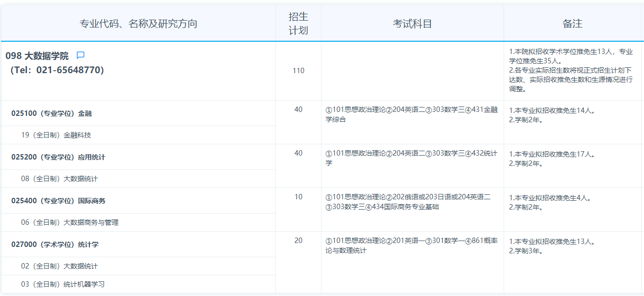Screen dimensions: 644x296
Task: Choose the 06 (全日制) 大数据商务与管理 direction
Action: click(70, 222)
